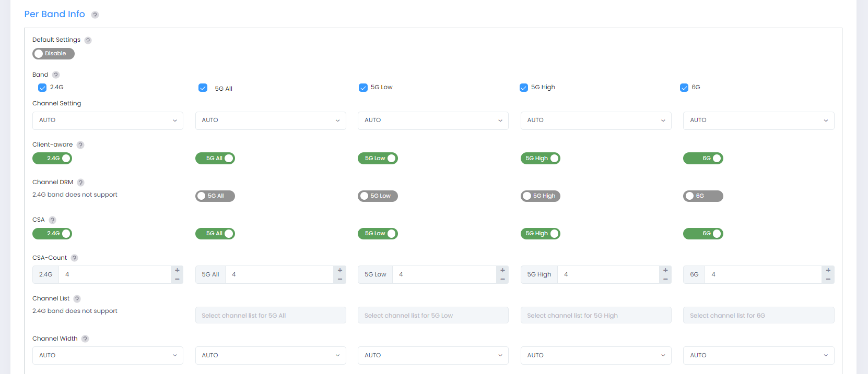Show help for CSA-Count
This screenshot has width=868, height=374.
pyautogui.click(x=75, y=258)
